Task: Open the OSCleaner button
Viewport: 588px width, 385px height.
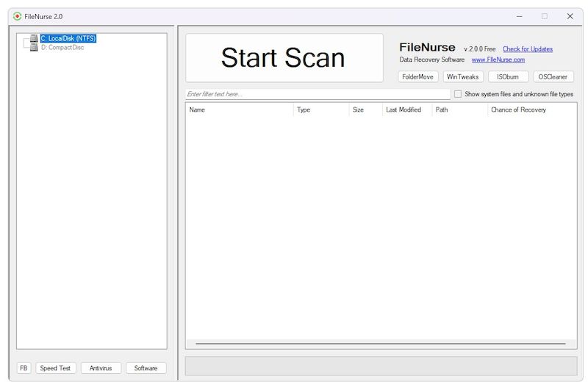Action: coord(553,77)
